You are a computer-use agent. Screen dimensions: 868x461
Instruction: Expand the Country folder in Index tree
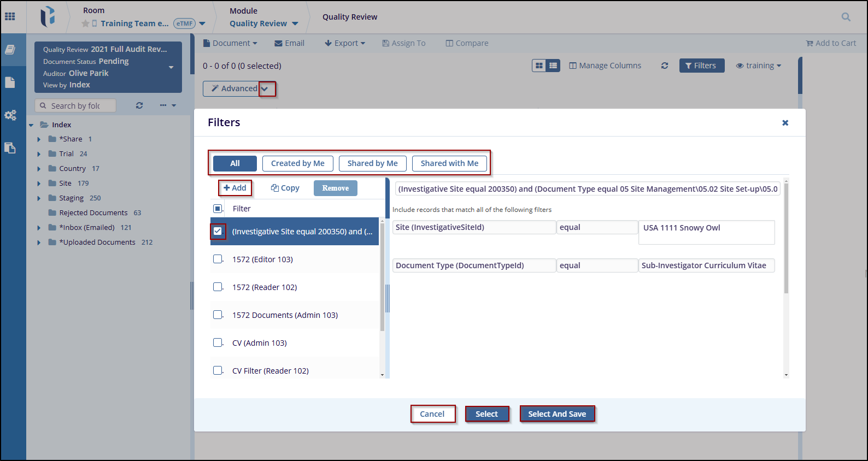[x=39, y=169]
